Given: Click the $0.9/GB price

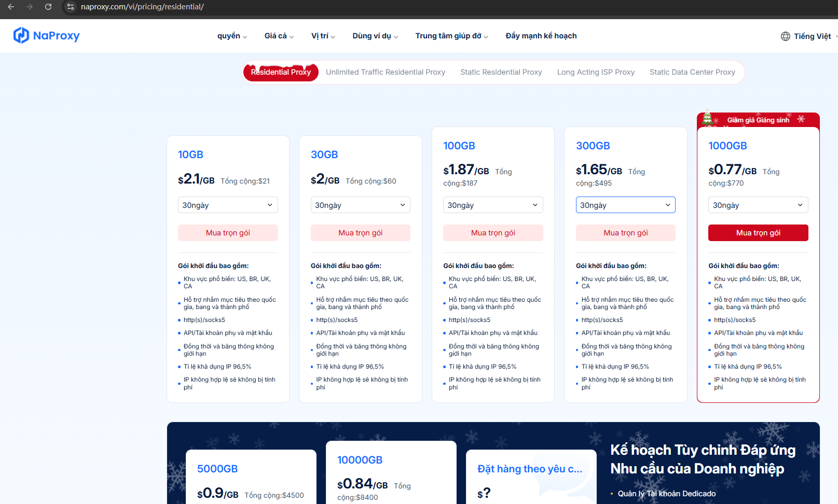Looking at the screenshot, I should click(218, 493).
